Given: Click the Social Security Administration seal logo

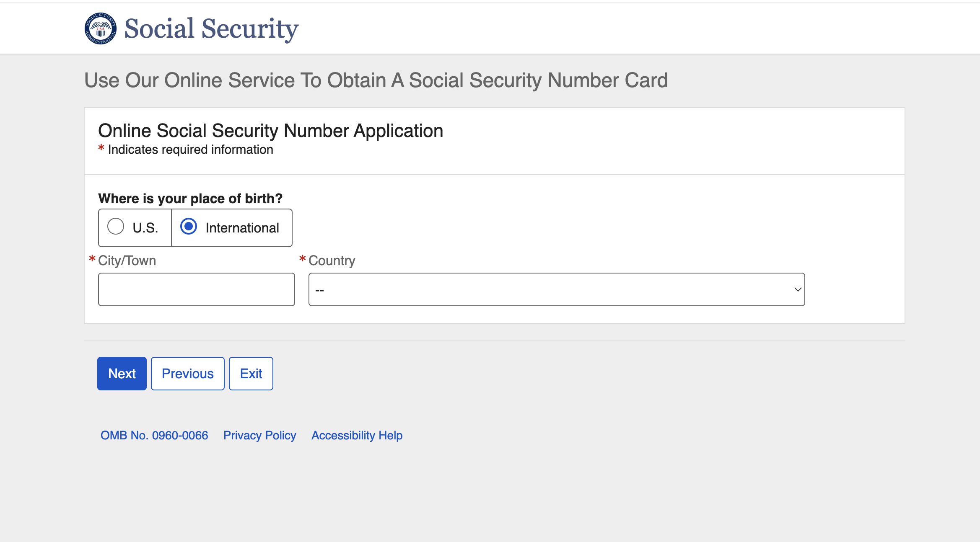Looking at the screenshot, I should coord(101,28).
